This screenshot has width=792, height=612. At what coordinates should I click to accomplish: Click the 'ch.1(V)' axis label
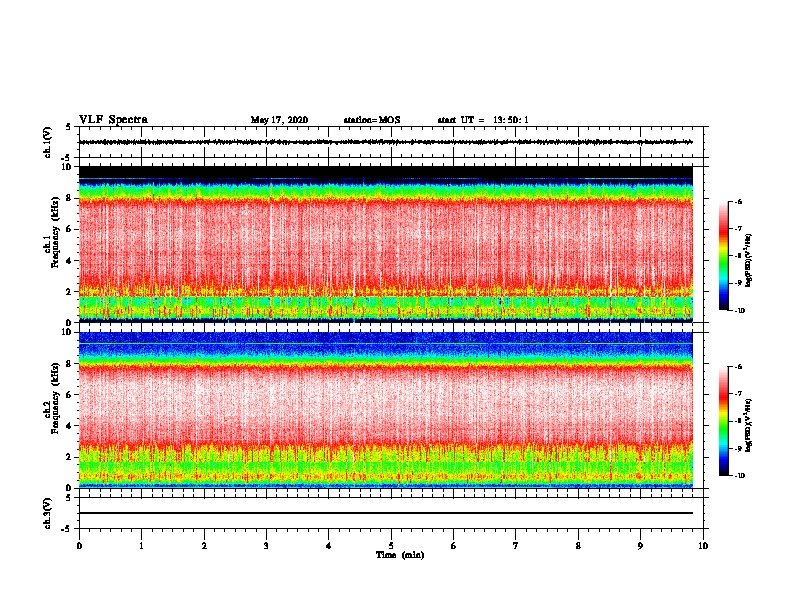pyautogui.click(x=47, y=142)
